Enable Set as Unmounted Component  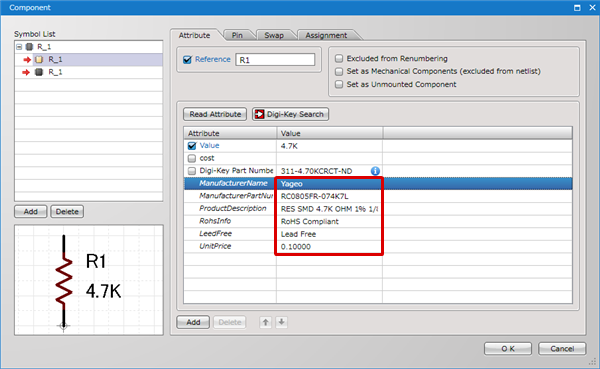(339, 84)
